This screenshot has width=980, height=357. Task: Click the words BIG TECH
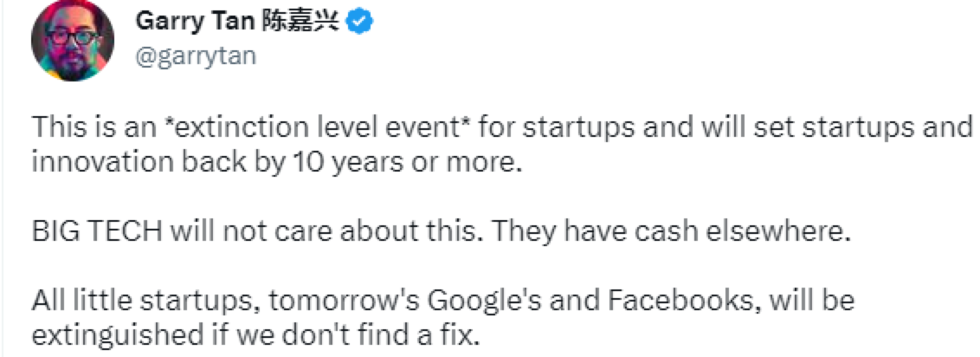(97, 232)
